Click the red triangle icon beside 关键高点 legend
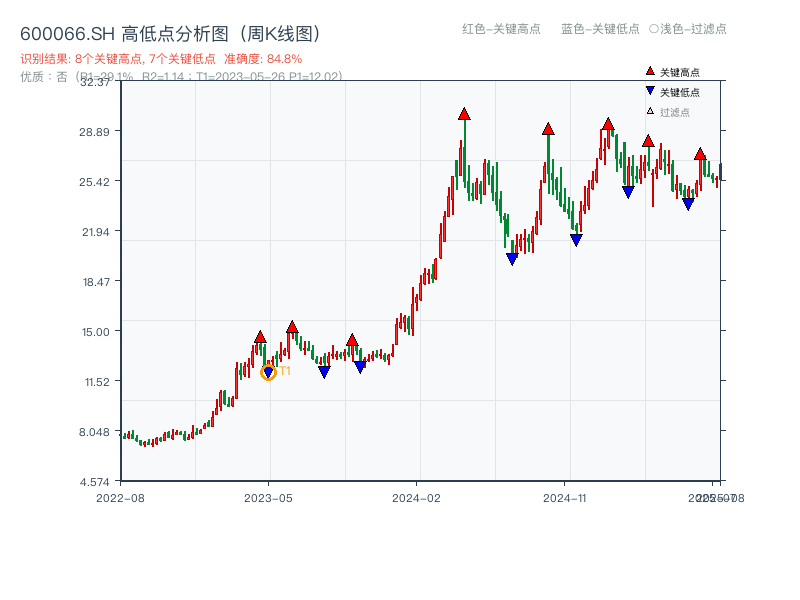The image size is (800, 600). [650, 71]
